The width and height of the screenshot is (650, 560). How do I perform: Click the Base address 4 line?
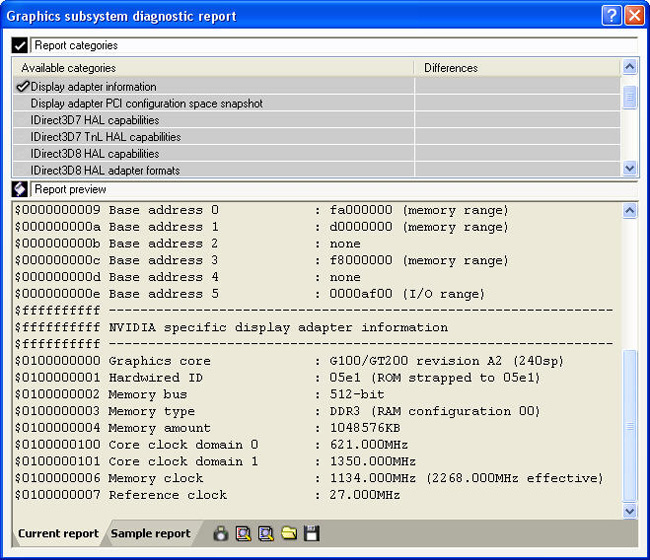click(x=188, y=277)
